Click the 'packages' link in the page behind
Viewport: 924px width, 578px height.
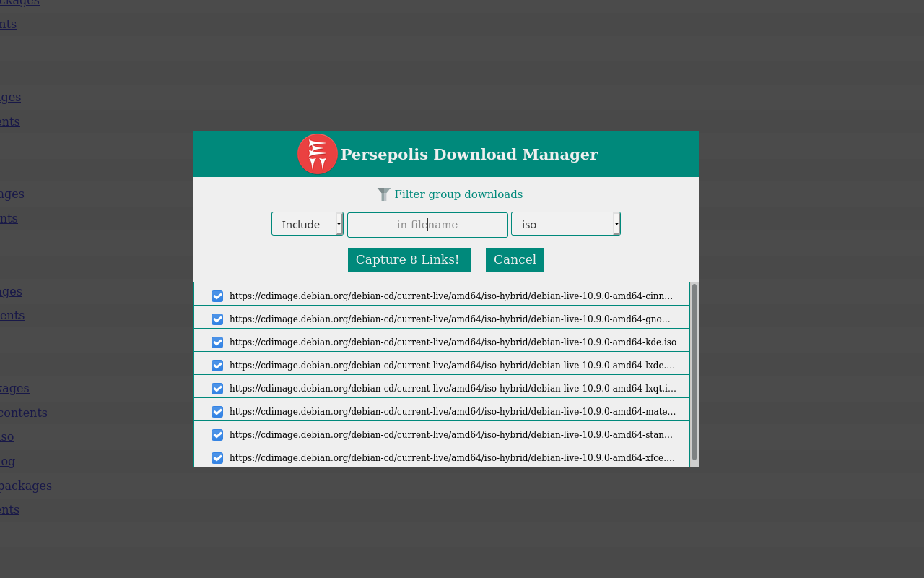pyautogui.click(x=25, y=486)
